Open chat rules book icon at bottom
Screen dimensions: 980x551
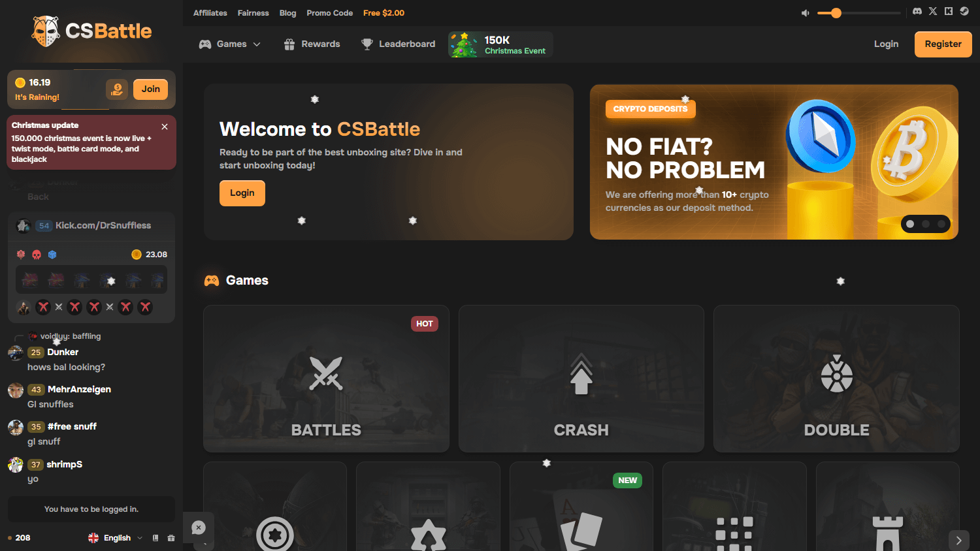[155, 537]
